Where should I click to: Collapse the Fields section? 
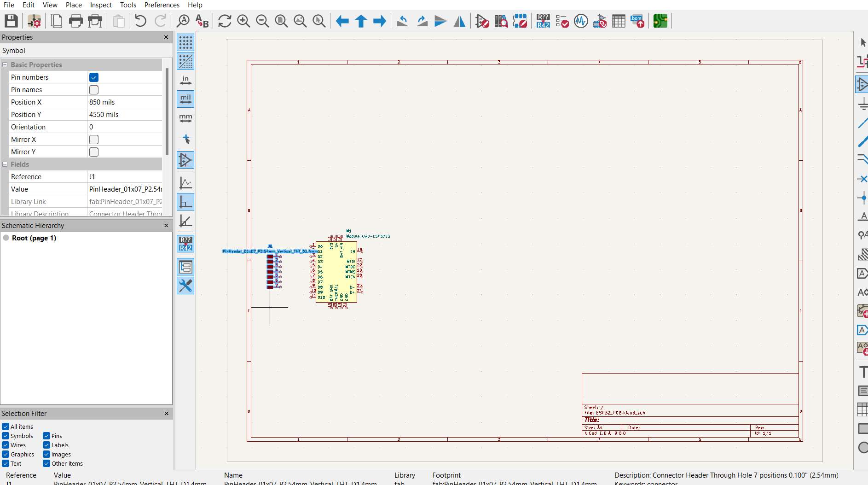pos(5,164)
